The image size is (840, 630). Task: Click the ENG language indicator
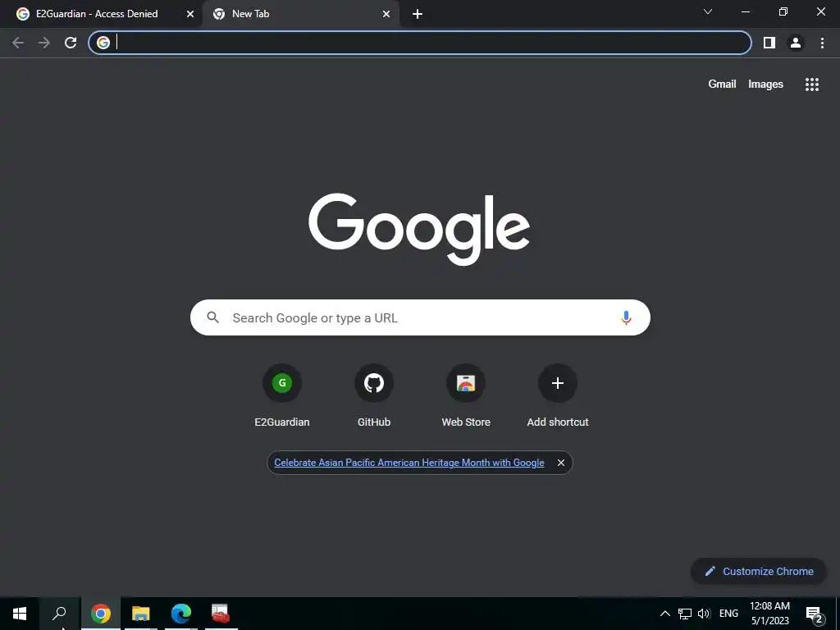(x=728, y=614)
